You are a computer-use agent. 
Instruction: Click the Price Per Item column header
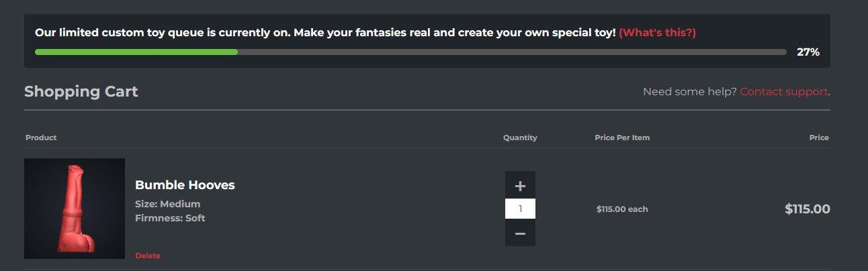pos(622,138)
